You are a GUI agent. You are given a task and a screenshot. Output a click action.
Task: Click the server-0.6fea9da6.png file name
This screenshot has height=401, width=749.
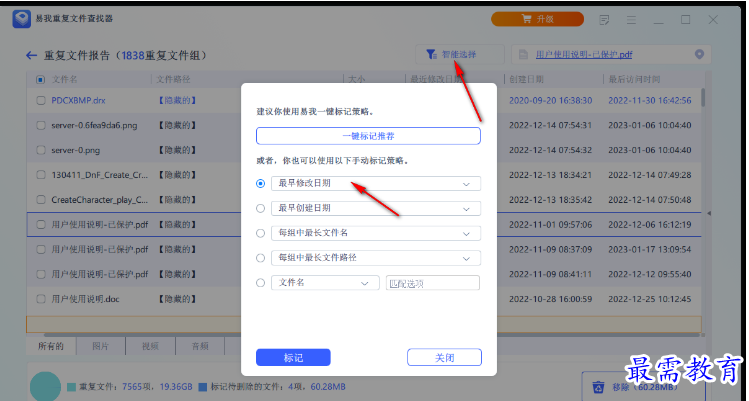(x=94, y=125)
